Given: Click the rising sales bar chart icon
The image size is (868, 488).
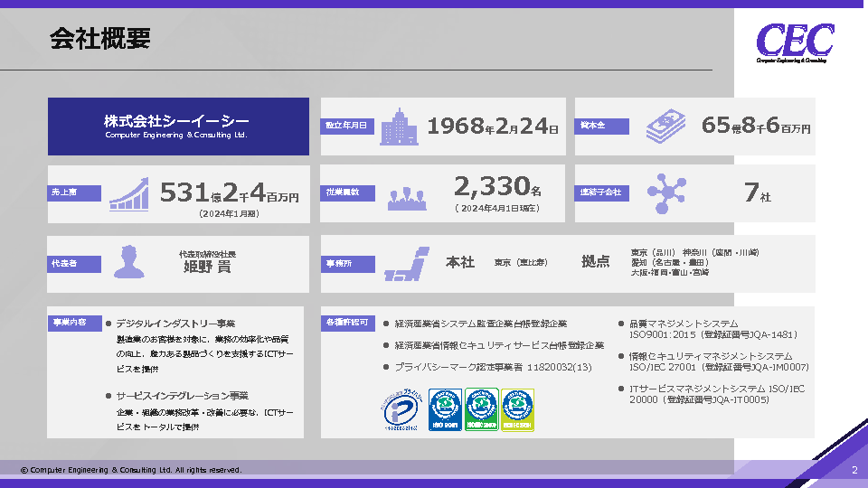Looking at the screenshot, I should pos(129,193).
